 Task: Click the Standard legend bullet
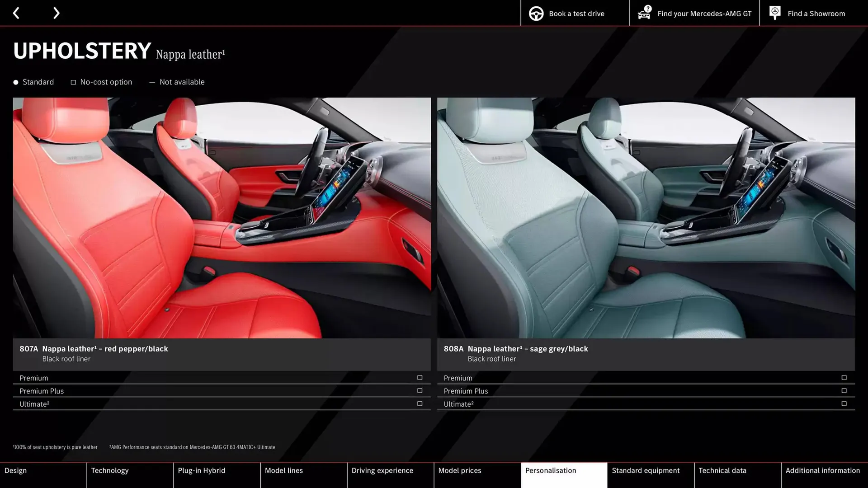[16, 82]
